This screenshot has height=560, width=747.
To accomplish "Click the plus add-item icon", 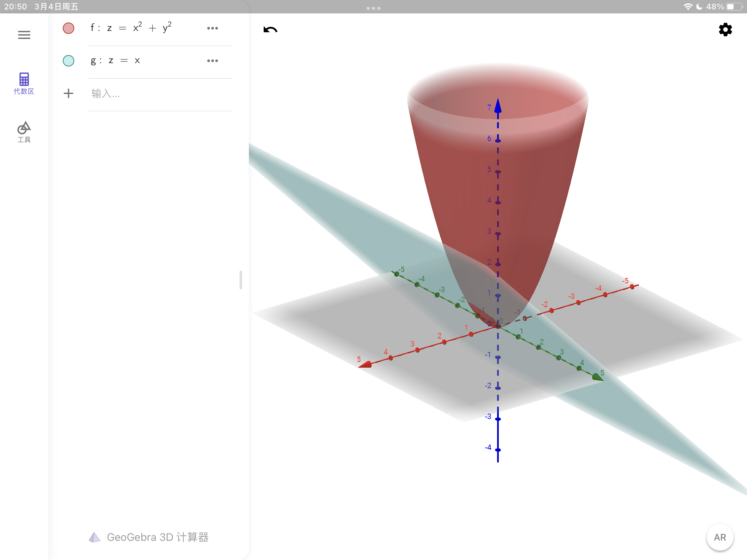I will pos(69,93).
